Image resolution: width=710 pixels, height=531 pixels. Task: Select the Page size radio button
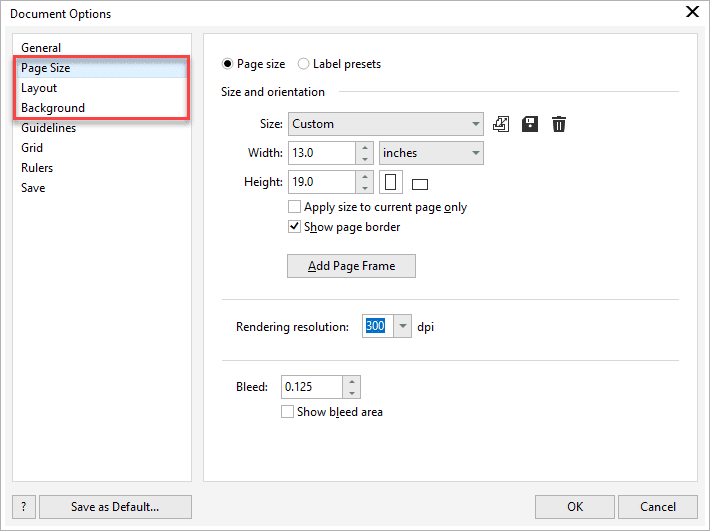click(x=227, y=64)
